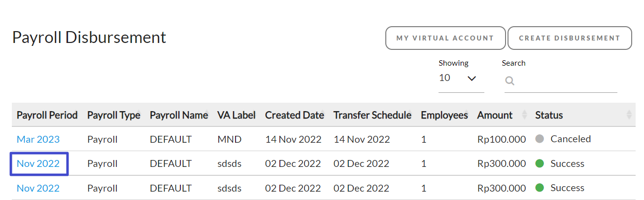Sort by VA Label column header
644x200 pixels.
pos(237,115)
